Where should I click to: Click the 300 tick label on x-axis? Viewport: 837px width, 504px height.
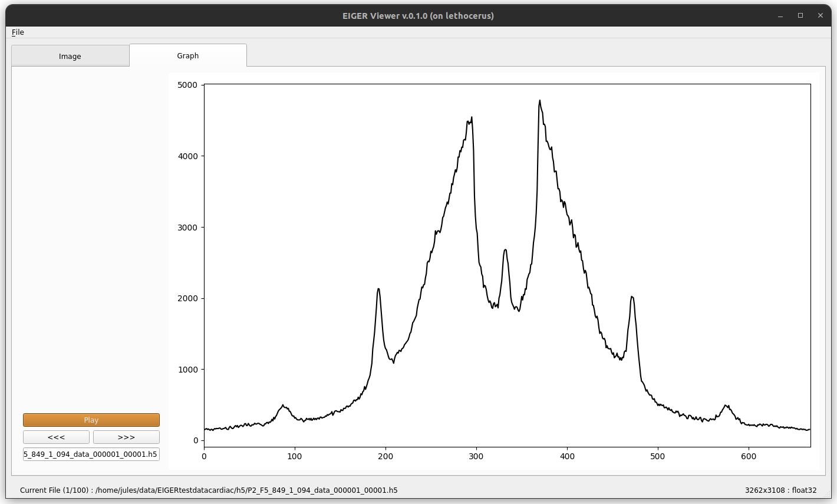[x=476, y=456]
